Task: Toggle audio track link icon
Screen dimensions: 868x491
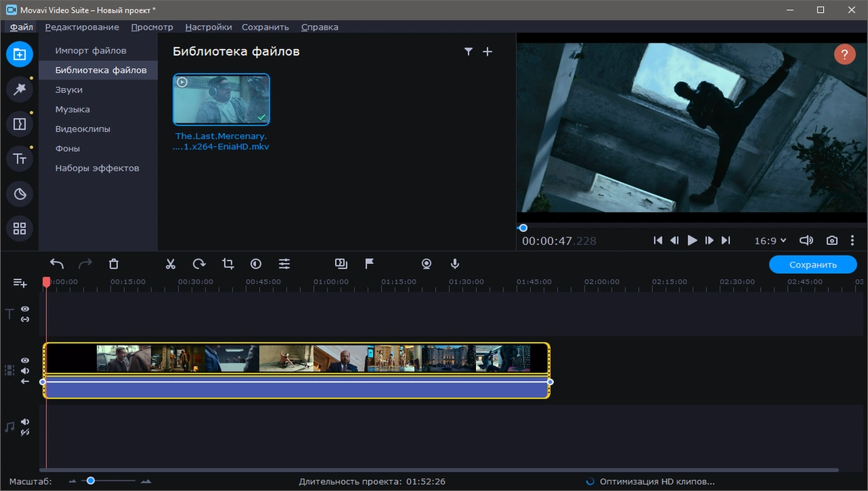Action: [25, 432]
